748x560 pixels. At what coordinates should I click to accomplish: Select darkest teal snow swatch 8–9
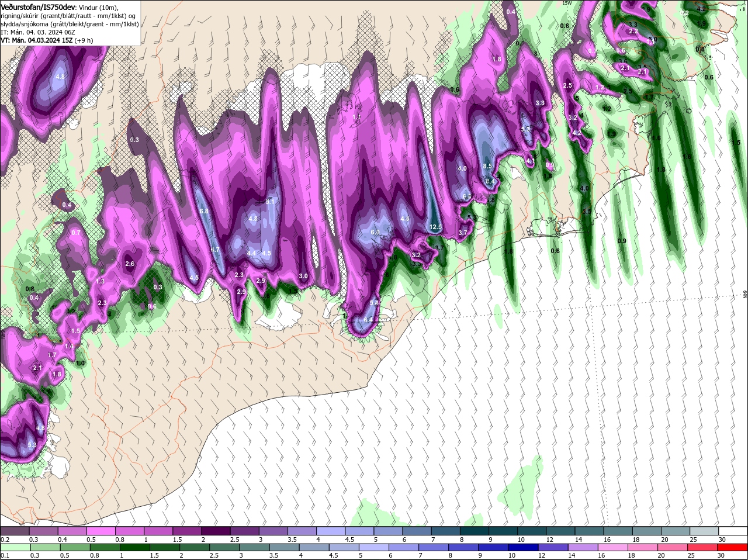pos(475,531)
